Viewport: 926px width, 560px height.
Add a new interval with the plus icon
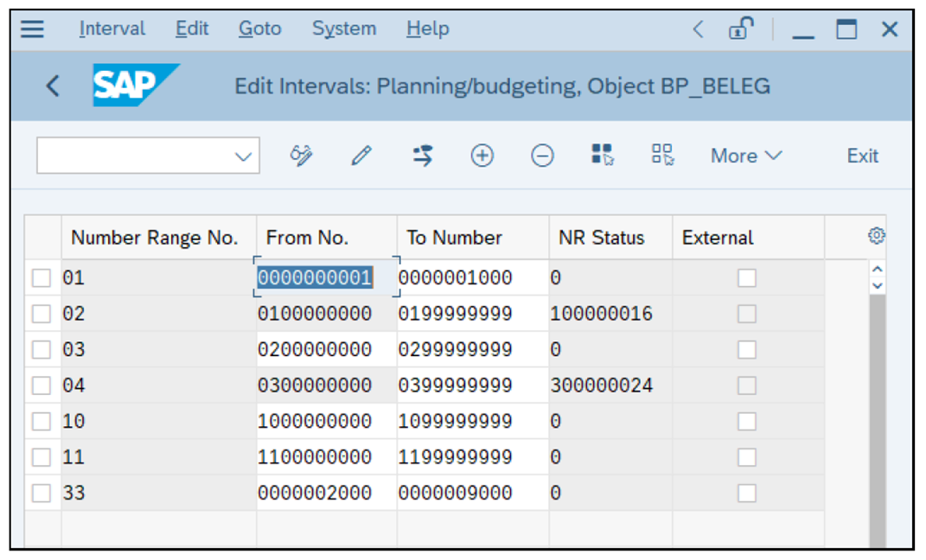pyautogui.click(x=482, y=156)
